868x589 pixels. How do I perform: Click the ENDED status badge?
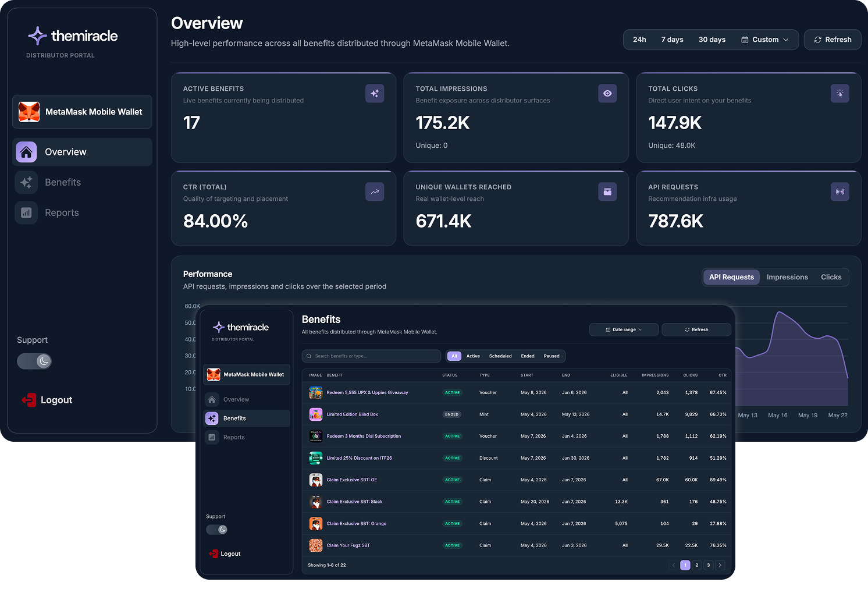tap(452, 414)
